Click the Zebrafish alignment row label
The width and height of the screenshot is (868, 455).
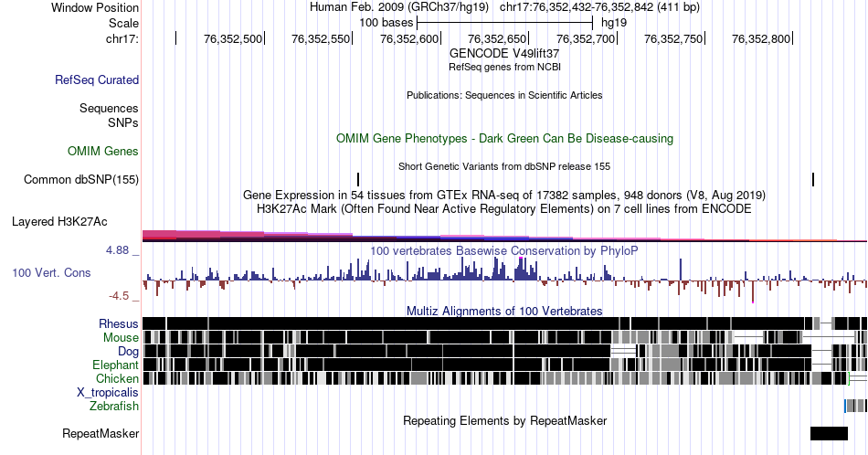114,406
